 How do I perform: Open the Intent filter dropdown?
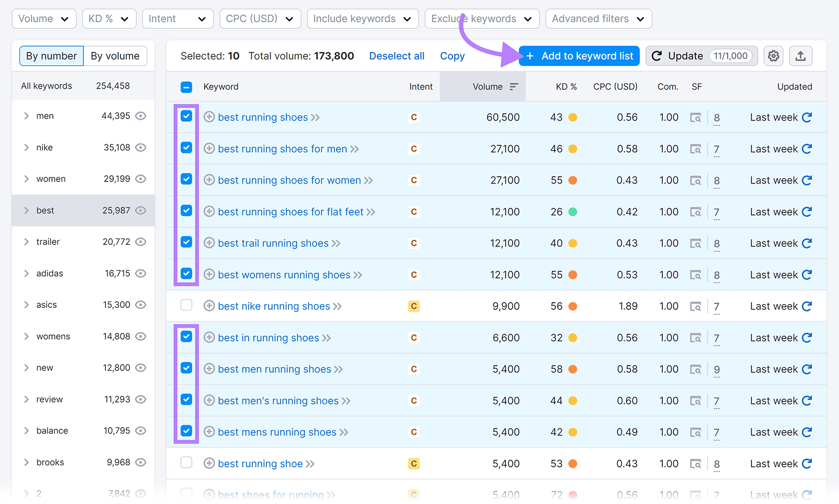pyautogui.click(x=178, y=19)
